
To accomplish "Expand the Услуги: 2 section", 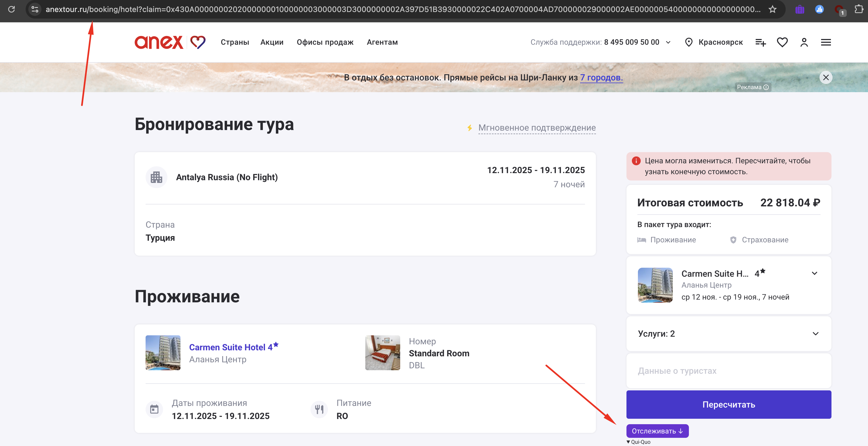I will [815, 333].
